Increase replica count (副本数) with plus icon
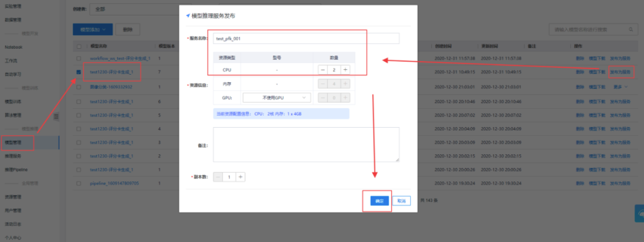 pyautogui.click(x=240, y=177)
